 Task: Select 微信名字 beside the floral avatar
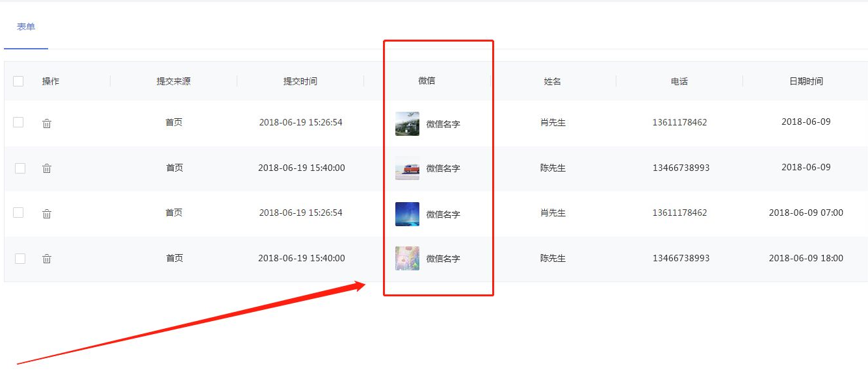443,259
